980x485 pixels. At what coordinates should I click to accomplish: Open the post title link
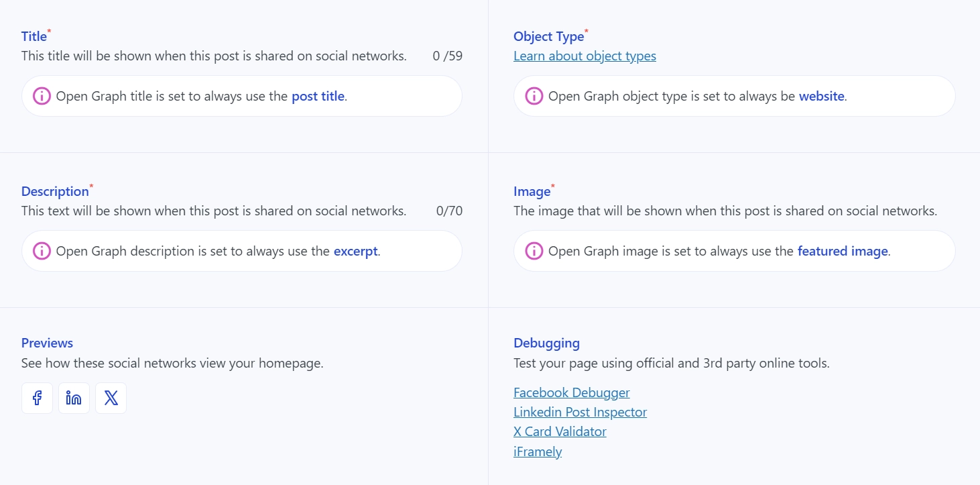click(x=318, y=96)
